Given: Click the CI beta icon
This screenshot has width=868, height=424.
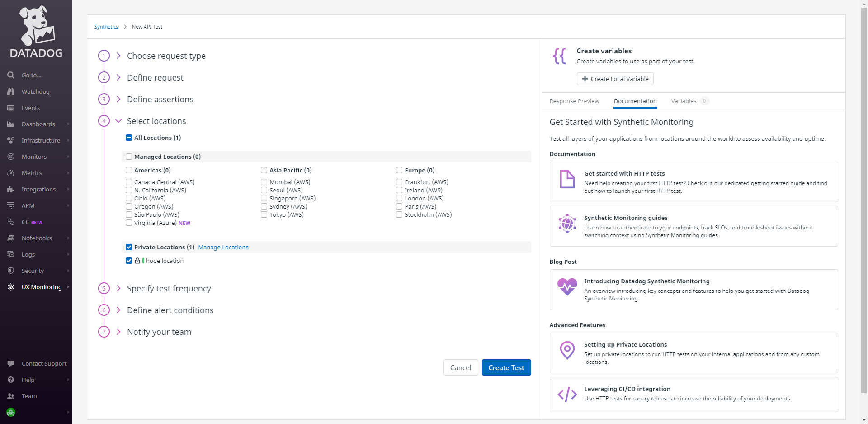Looking at the screenshot, I should [x=11, y=222].
